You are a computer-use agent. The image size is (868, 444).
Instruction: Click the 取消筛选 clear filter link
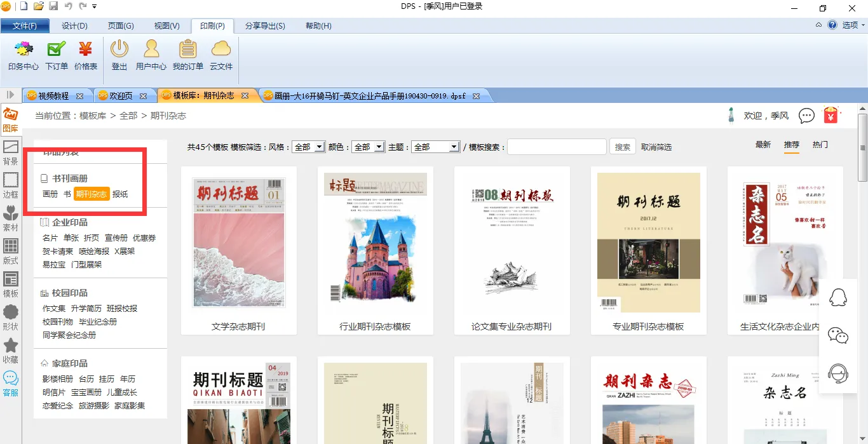click(656, 147)
